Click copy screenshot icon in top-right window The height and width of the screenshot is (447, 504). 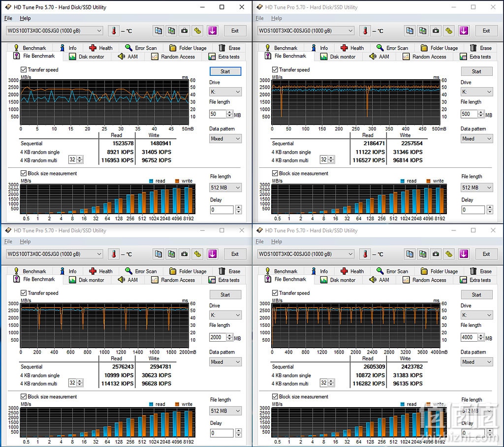coord(423,31)
